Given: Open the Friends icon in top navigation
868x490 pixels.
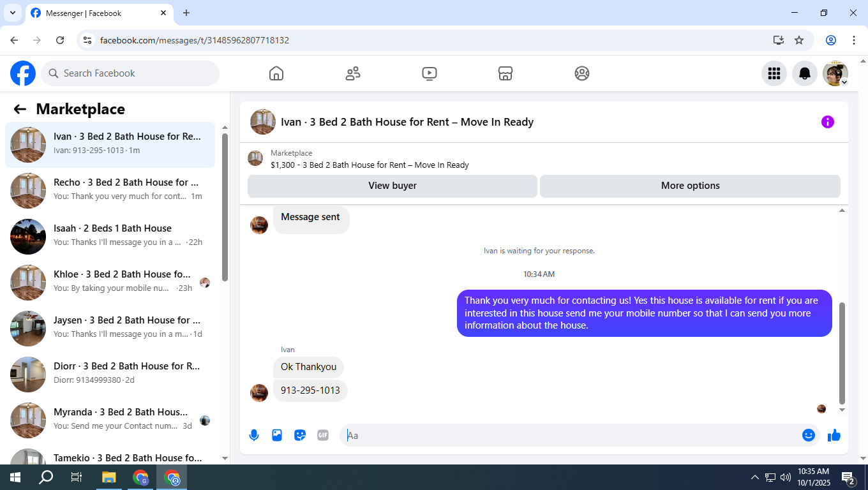Looking at the screenshot, I should [x=353, y=73].
